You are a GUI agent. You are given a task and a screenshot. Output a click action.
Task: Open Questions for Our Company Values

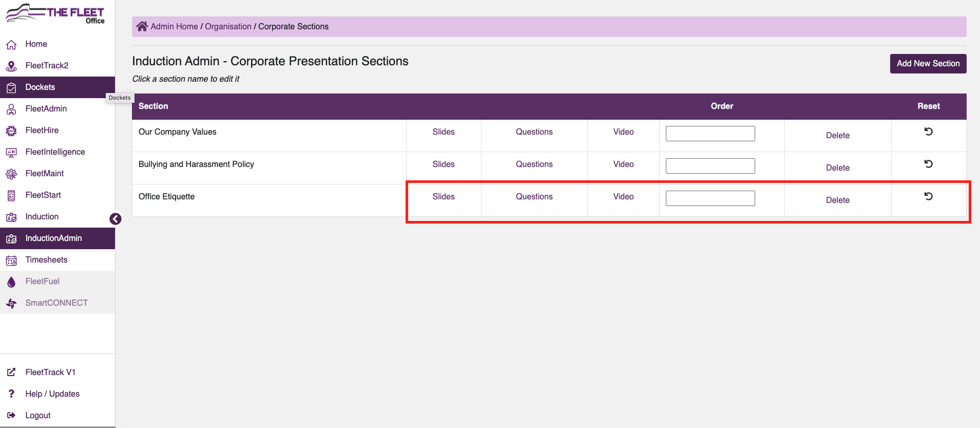534,132
